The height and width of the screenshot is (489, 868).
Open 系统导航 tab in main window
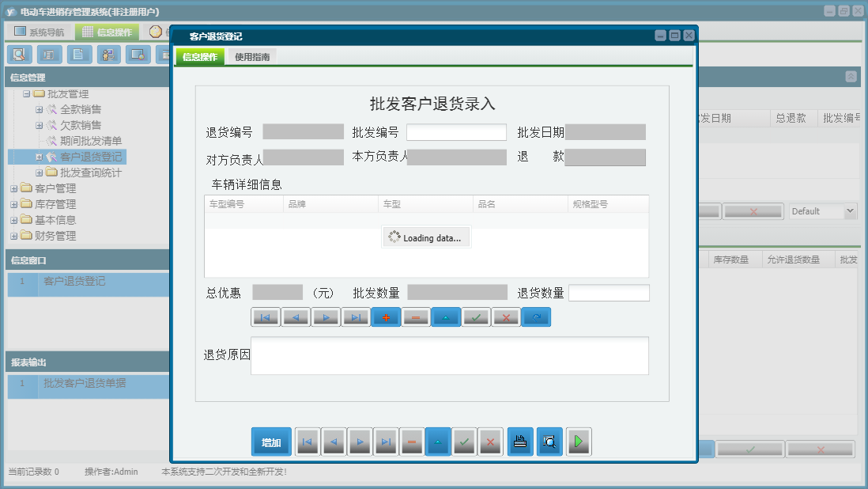tap(40, 32)
